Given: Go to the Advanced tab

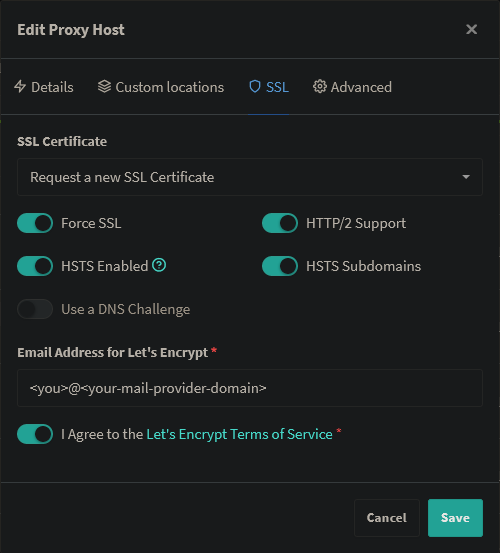Looking at the screenshot, I should 352,87.
